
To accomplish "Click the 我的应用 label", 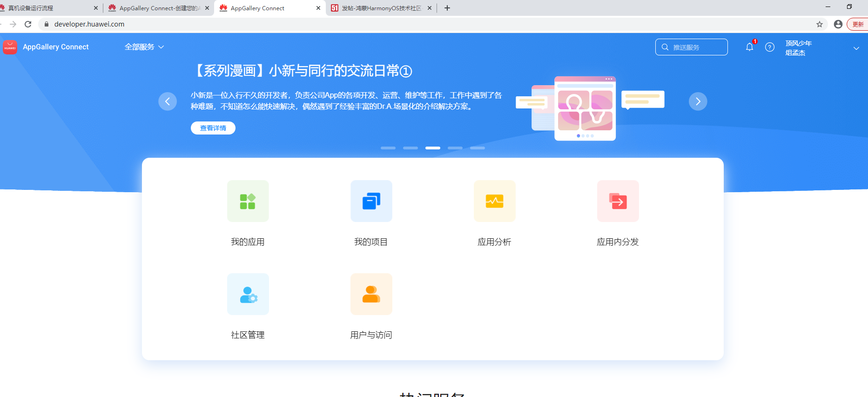I will (248, 242).
